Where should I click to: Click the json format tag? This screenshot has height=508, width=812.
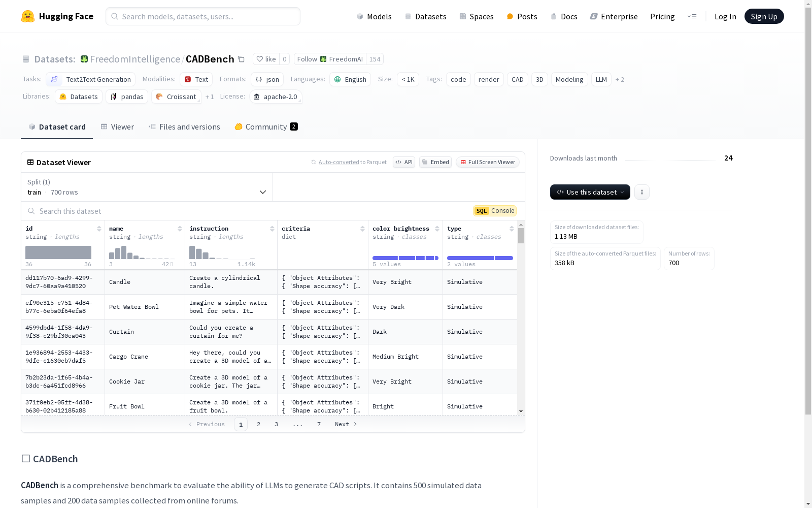coord(267,79)
